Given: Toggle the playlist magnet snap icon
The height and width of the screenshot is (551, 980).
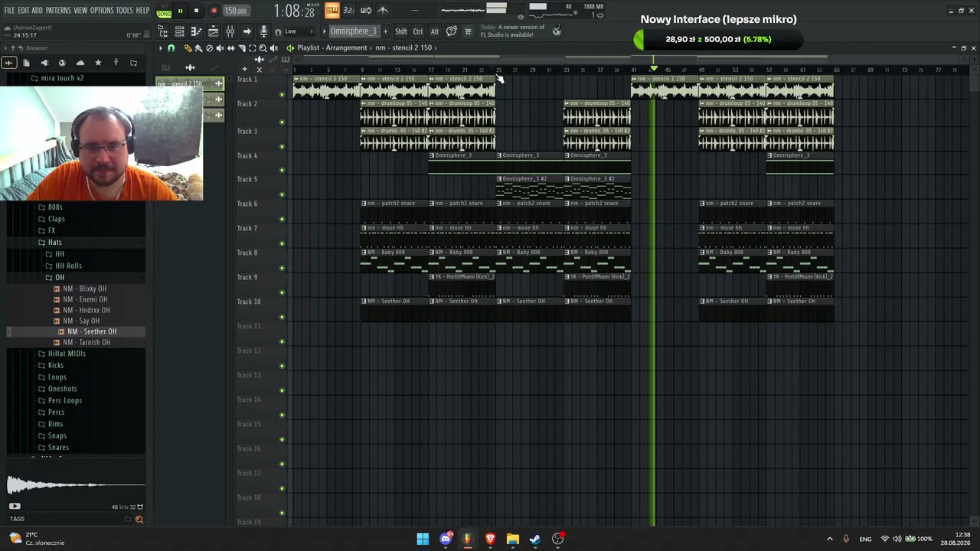Looking at the screenshot, I should point(171,48).
